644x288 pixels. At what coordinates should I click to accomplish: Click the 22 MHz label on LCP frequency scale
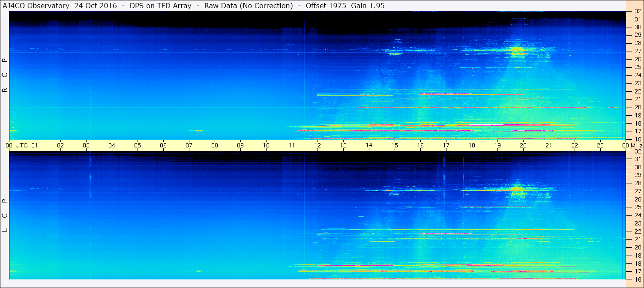coord(638,231)
